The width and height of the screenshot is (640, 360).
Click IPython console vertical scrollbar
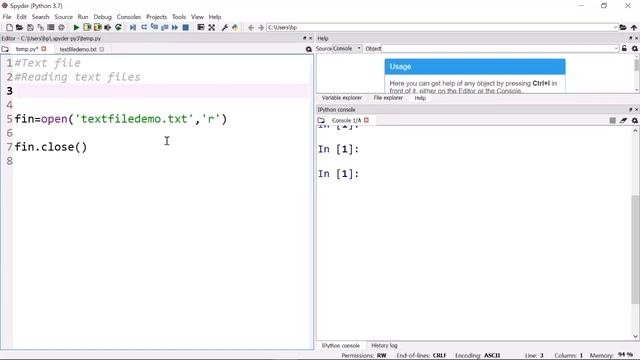pos(635,249)
